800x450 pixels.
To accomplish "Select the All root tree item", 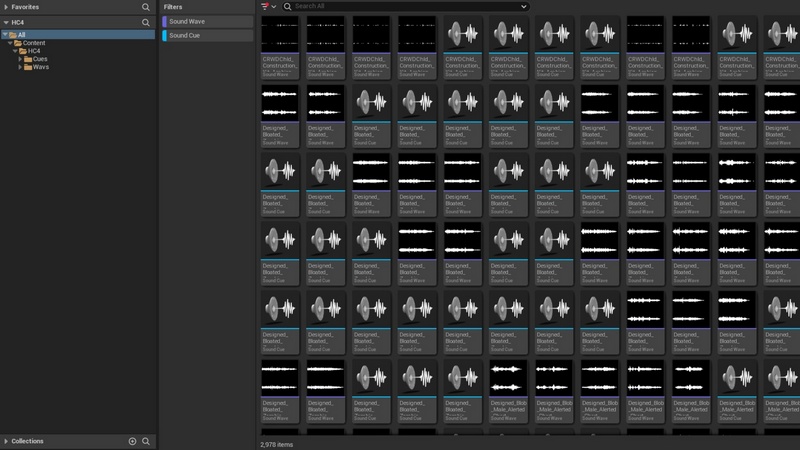I will (x=21, y=35).
